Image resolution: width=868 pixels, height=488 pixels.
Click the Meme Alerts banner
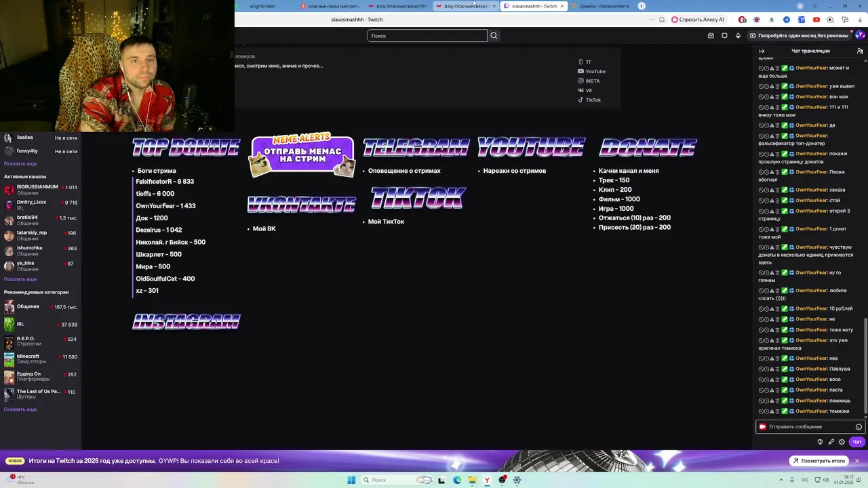302,157
